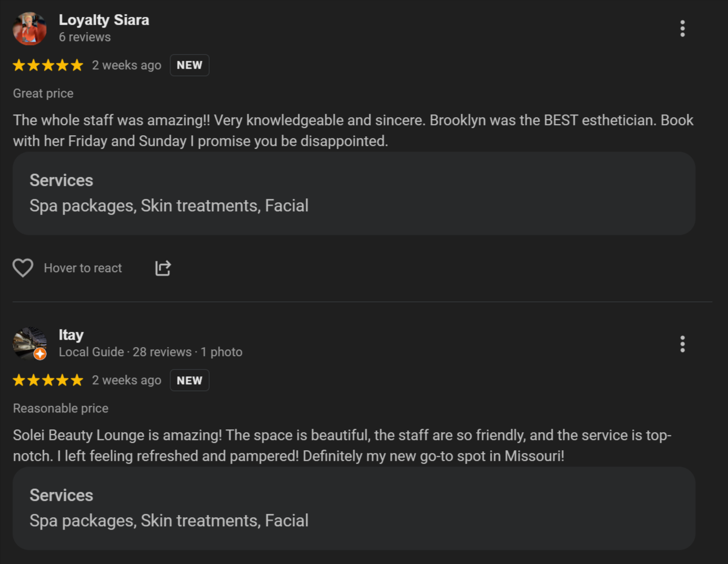728x564 pixels.
Task: Click the NEW badge on Loyalty Siara's review
Action: [x=189, y=65]
